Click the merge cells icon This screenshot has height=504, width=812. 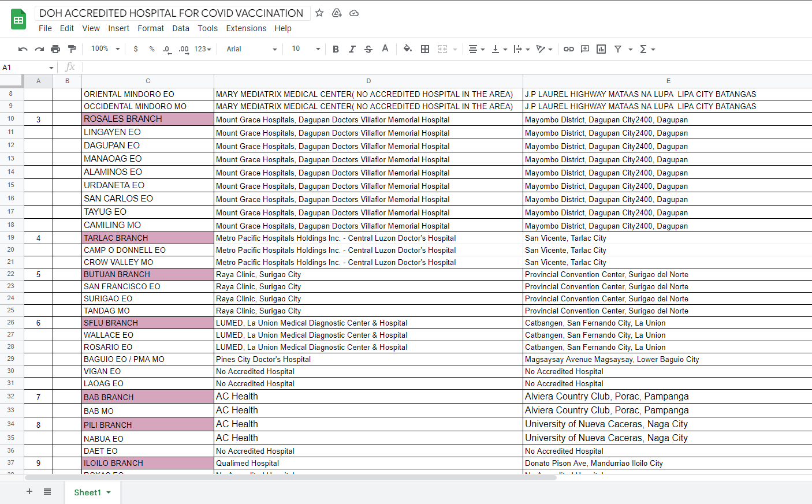click(x=442, y=49)
